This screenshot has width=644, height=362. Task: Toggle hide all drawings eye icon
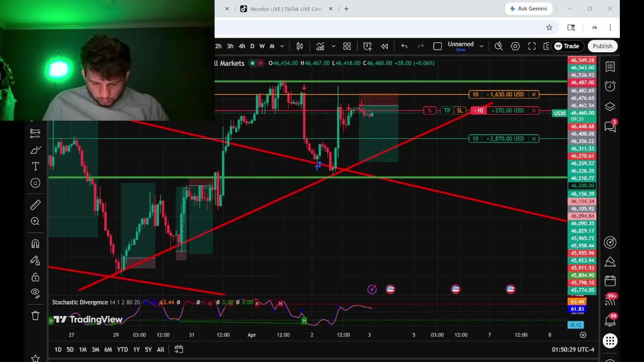click(35, 292)
